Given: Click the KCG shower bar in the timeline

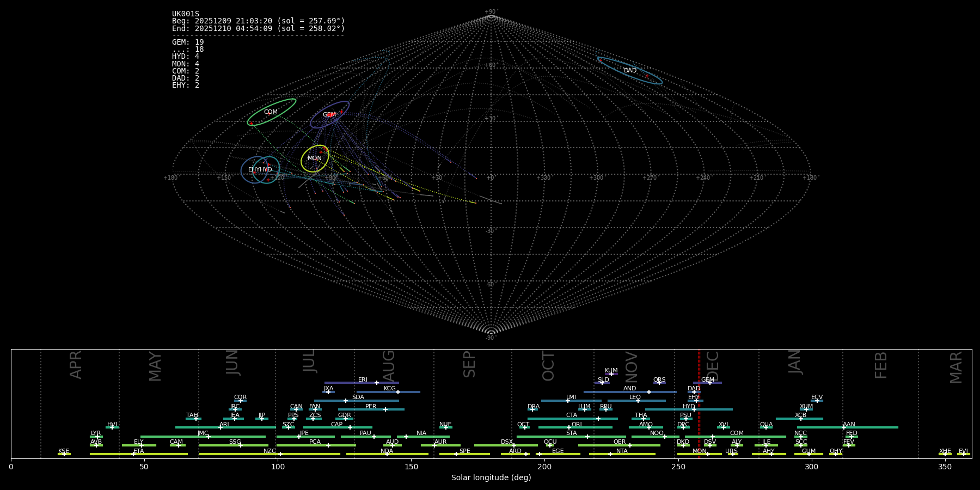Looking at the screenshot, I should click(x=388, y=392).
